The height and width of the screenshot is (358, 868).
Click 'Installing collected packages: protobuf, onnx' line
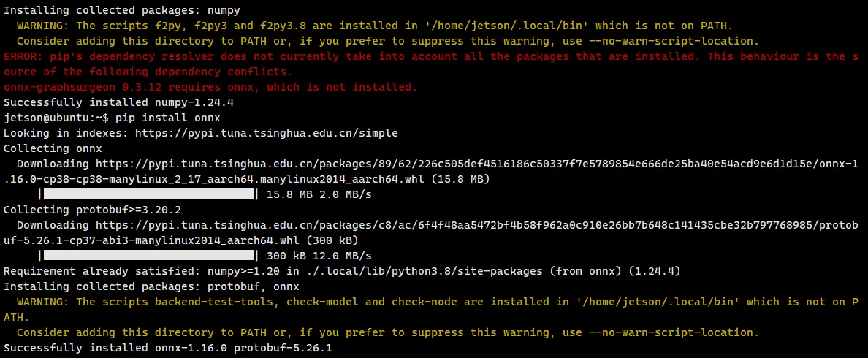tap(151, 286)
